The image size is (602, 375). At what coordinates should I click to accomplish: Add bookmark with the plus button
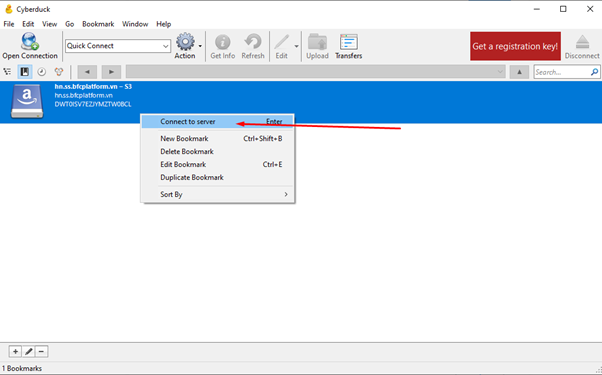pyautogui.click(x=15, y=351)
